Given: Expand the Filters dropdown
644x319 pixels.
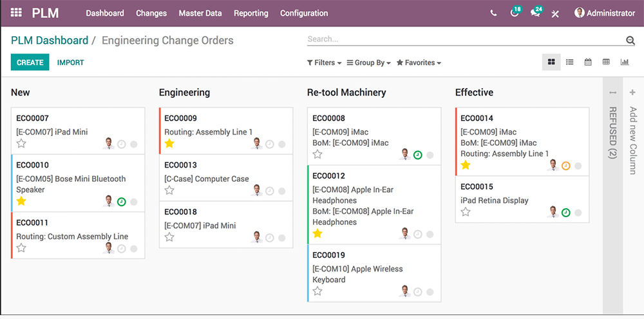Looking at the screenshot, I should pyautogui.click(x=324, y=63).
